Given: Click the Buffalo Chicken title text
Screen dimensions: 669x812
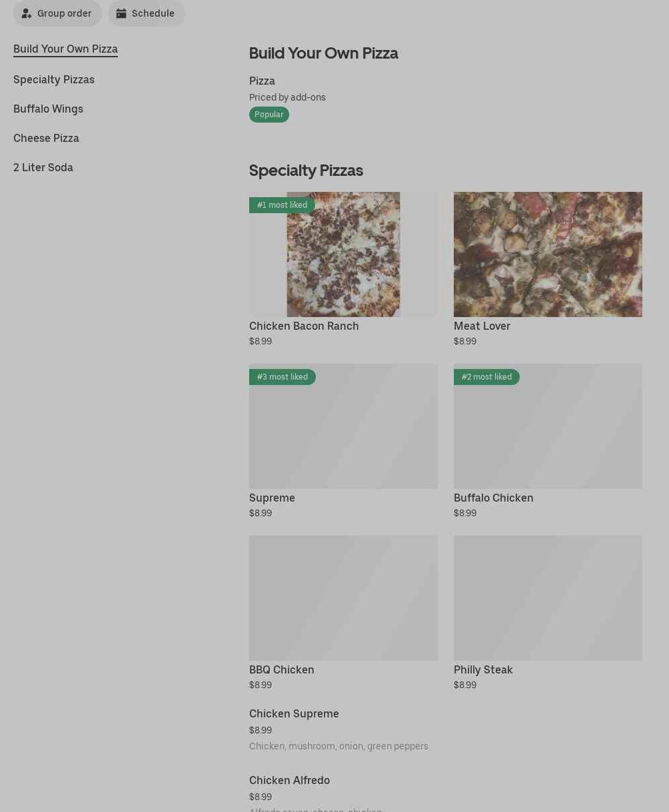Looking at the screenshot, I should (493, 498).
